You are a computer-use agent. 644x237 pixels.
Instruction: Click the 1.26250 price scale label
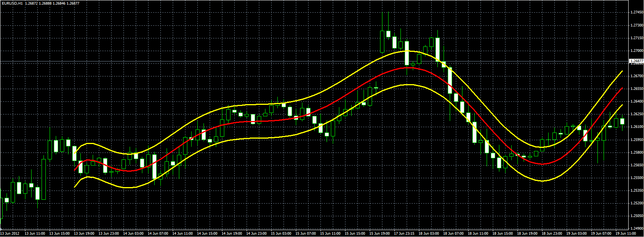pyautogui.click(x=637, y=114)
